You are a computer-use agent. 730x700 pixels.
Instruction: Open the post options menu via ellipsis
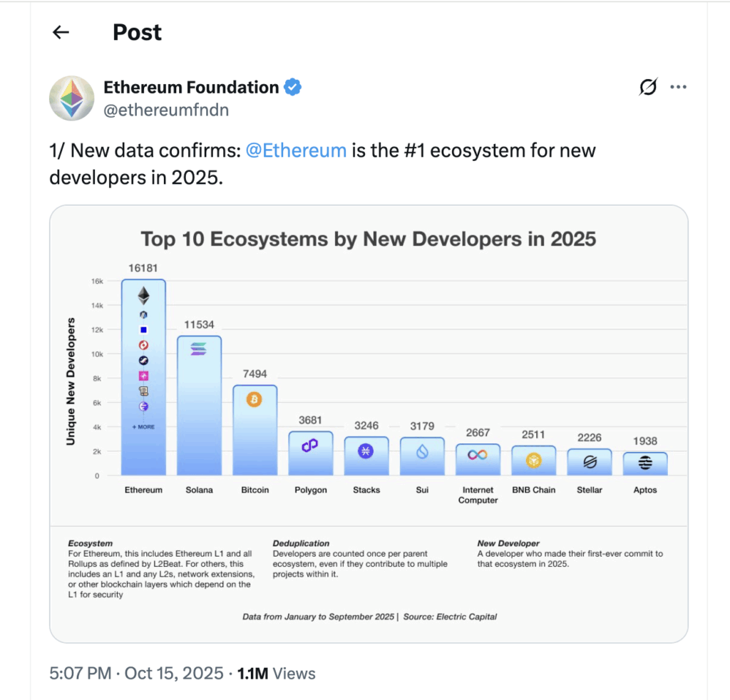(679, 86)
